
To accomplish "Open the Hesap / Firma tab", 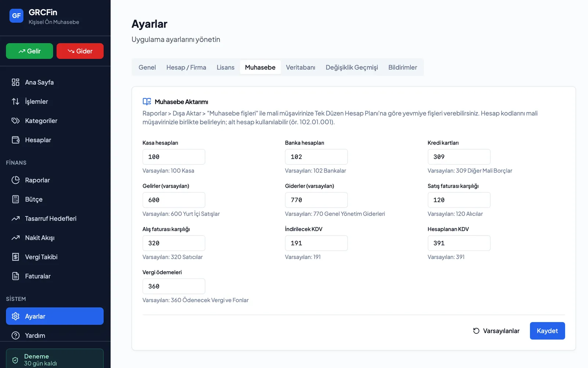I will pos(186,67).
